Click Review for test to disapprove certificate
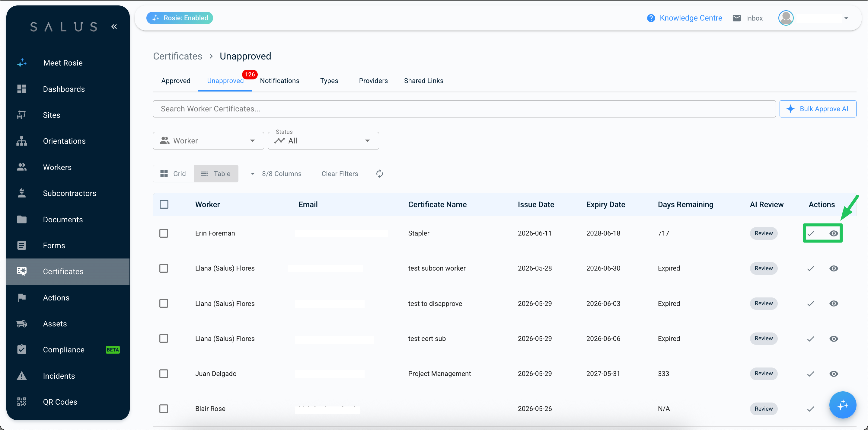The image size is (868, 430). [x=764, y=303]
